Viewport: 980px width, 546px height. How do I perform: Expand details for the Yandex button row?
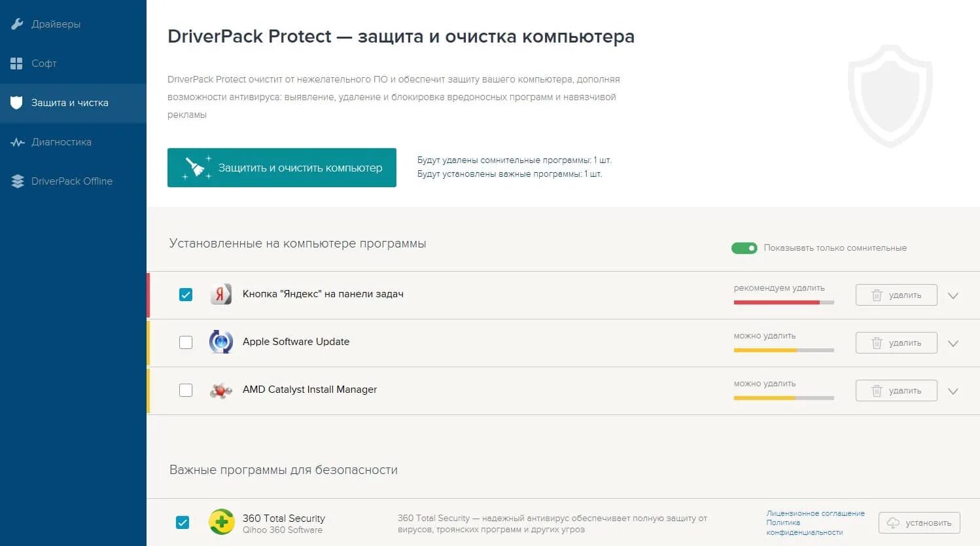(x=953, y=296)
